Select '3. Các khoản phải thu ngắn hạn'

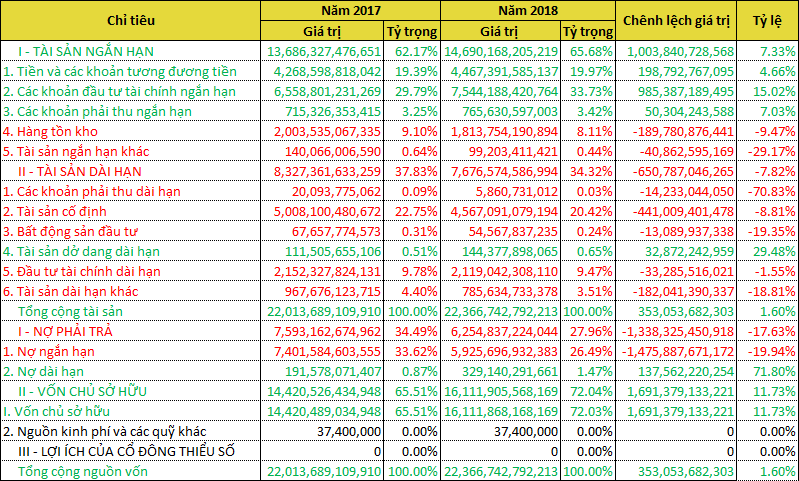pyautogui.click(x=98, y=112)
